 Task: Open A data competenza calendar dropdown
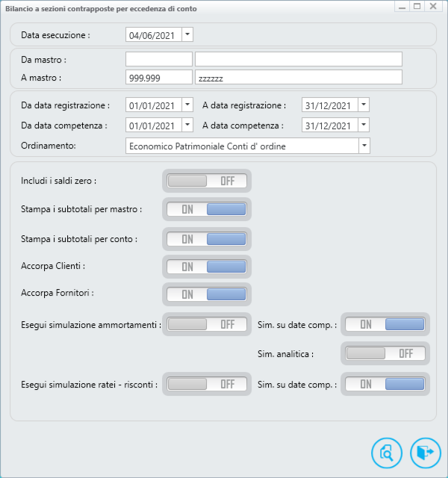364,125
